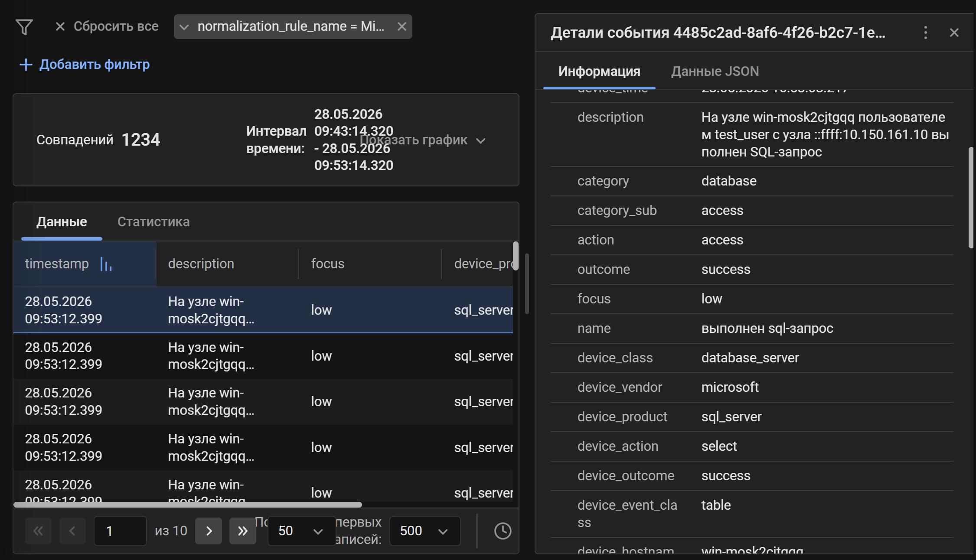The width and height of the screenshot is (976, 560).
Task: Click the funnel filter icon
Action: (x=24, y=27)
